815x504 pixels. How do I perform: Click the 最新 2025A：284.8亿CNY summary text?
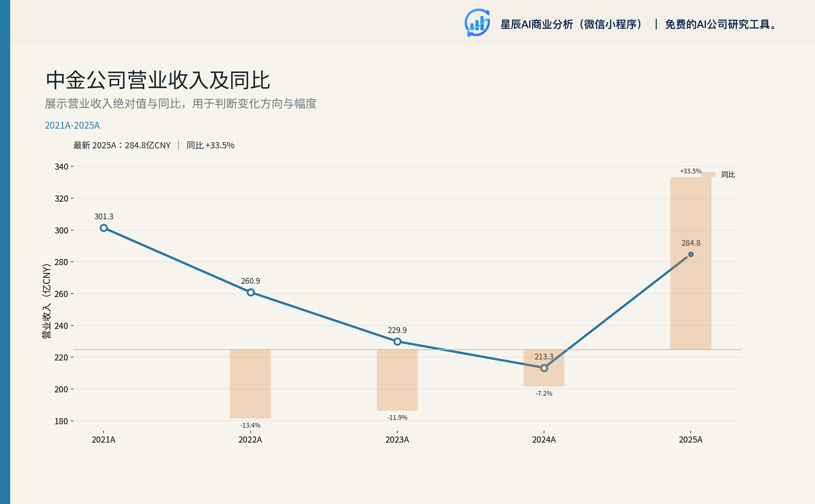[122, 145]
